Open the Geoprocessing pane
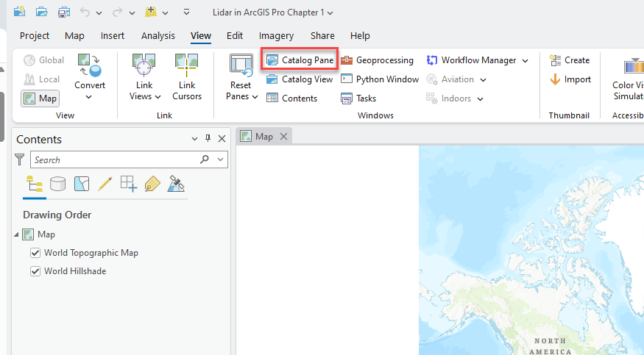Screen dimensions: 644x355 pyautogui.click(x=377, y=60)
